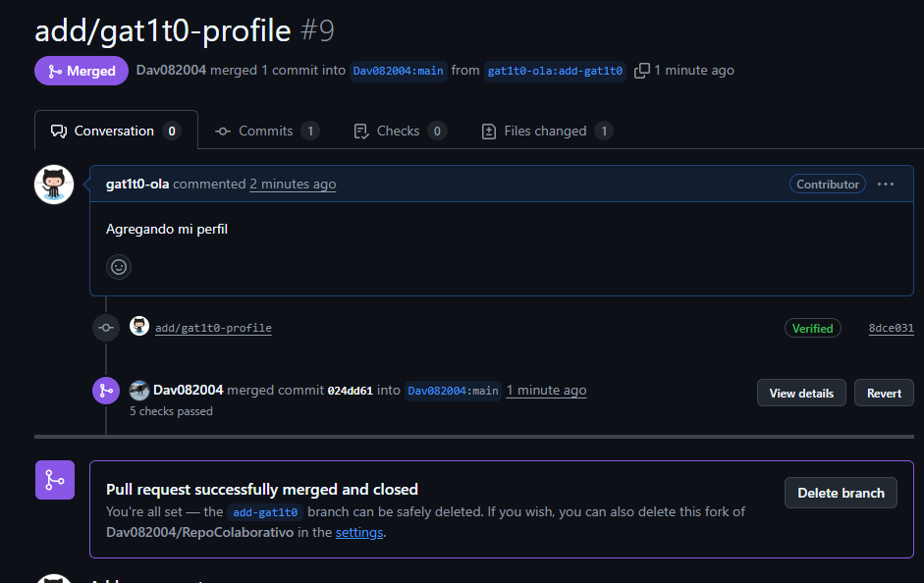Open the Checks tab

pyautogui.click(x=400, y=131)
